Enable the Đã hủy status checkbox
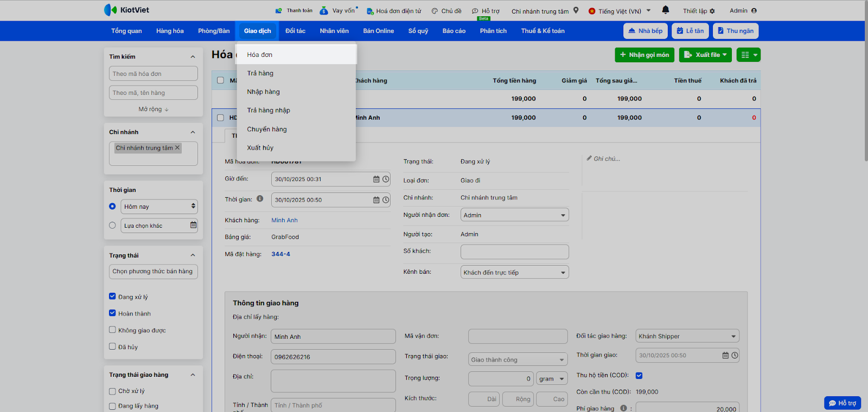The width and height of the screenshot is (868, 412). [112, 346]
